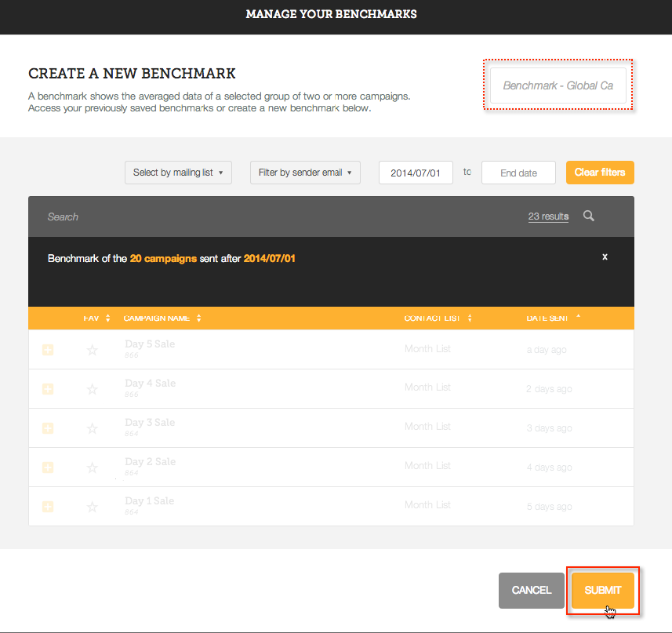
Task: Expand the Day 1 Sale row plus icon
Action: tap(48, 507)
